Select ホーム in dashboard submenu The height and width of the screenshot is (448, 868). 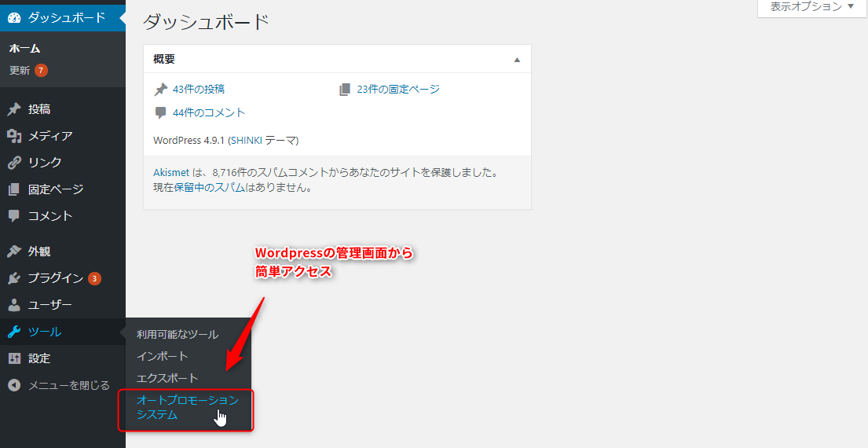pos(25,49)
